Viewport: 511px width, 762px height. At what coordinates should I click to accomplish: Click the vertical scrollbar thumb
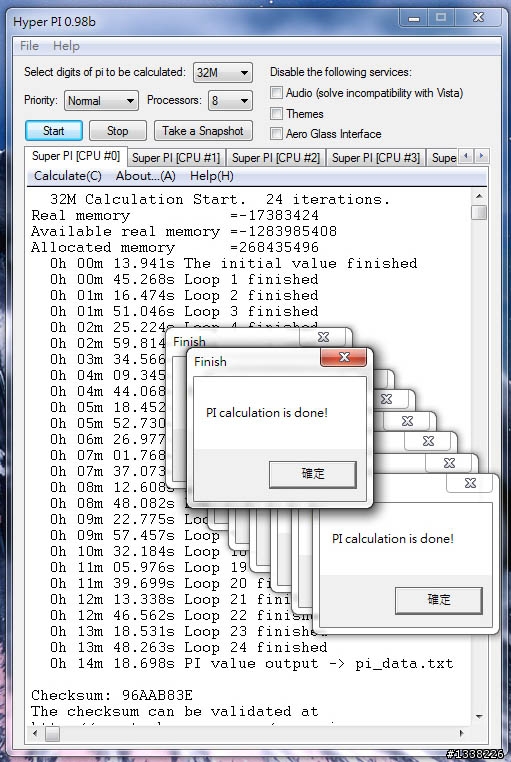(479, 212)
